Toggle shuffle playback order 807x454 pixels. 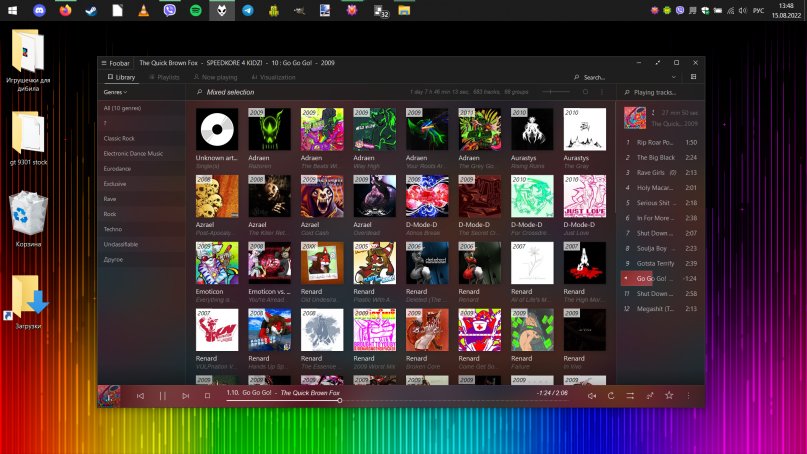tap(630, 396)
